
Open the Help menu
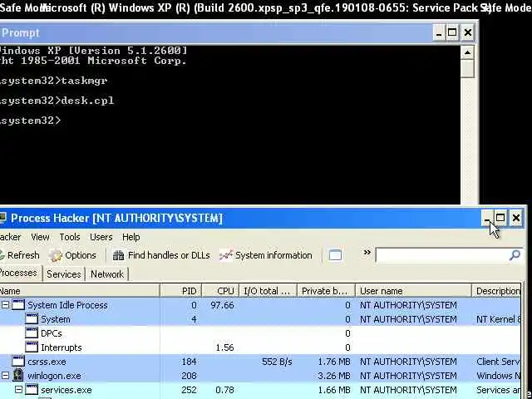[131, 237]
